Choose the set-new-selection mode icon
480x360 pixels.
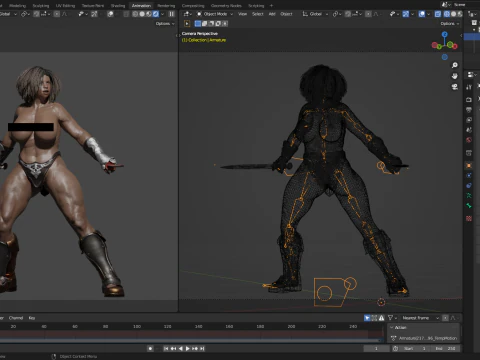(x=198, y=24)
